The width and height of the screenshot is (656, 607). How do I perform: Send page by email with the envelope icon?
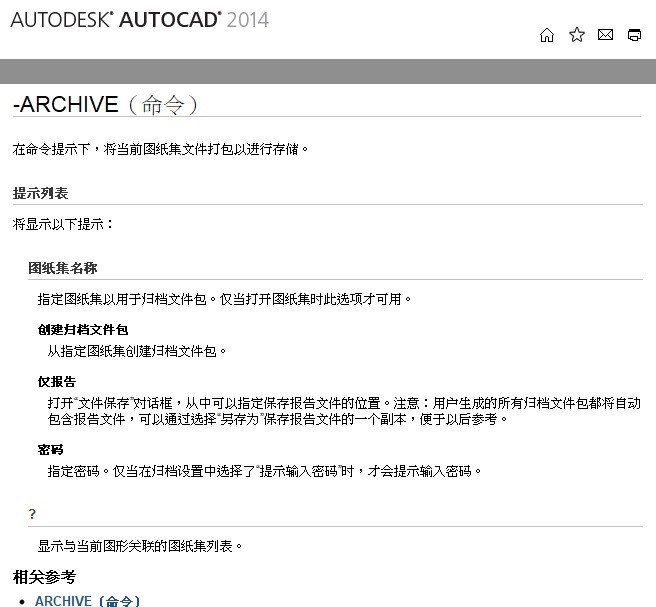pyautogui.click(x=605, y=35)
